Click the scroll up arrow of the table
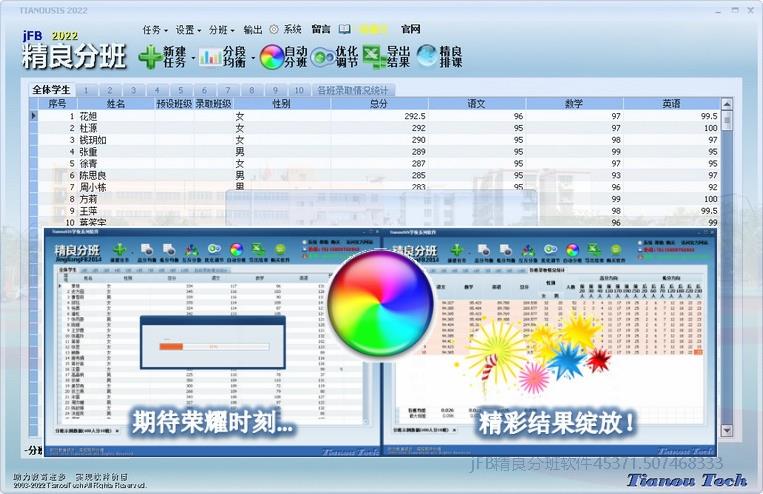763x494 pixels. [727, 104]
